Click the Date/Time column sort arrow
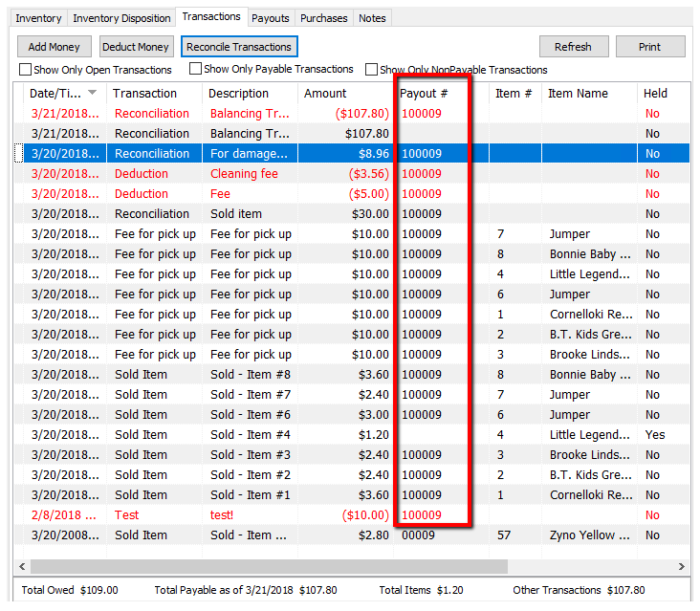This screenshot has width=700, height=611. [x=93, y=93]
